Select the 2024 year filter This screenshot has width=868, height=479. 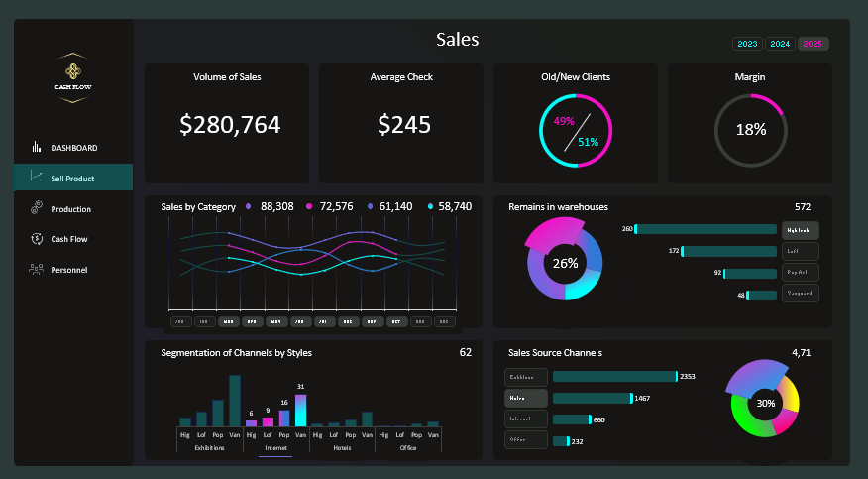click(780, 44)
